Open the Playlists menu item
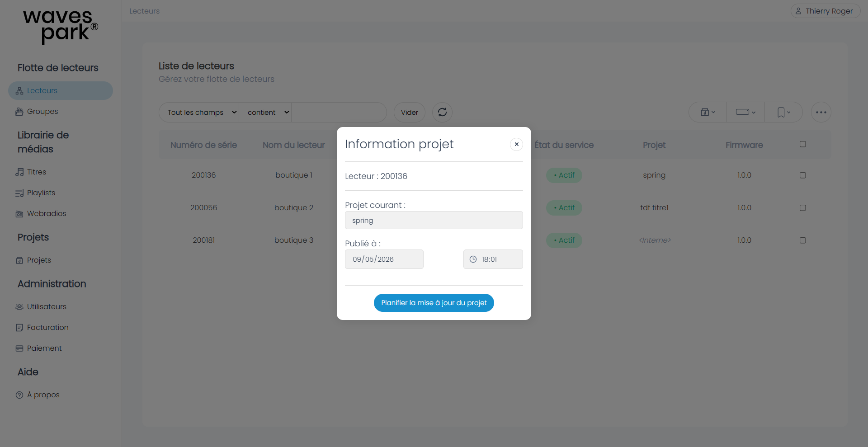Viewport: 868px width, 447px height. [41, 193]
